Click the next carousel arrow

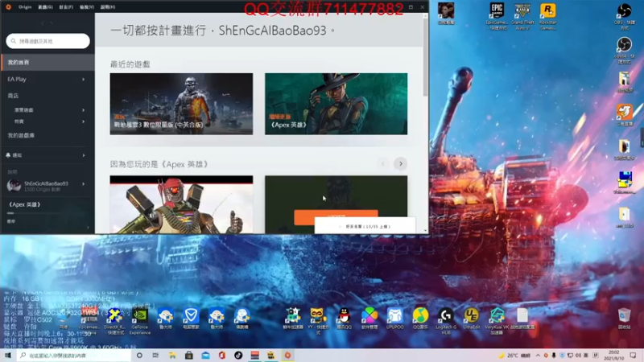pyautogui.click(x=400, y=164)
